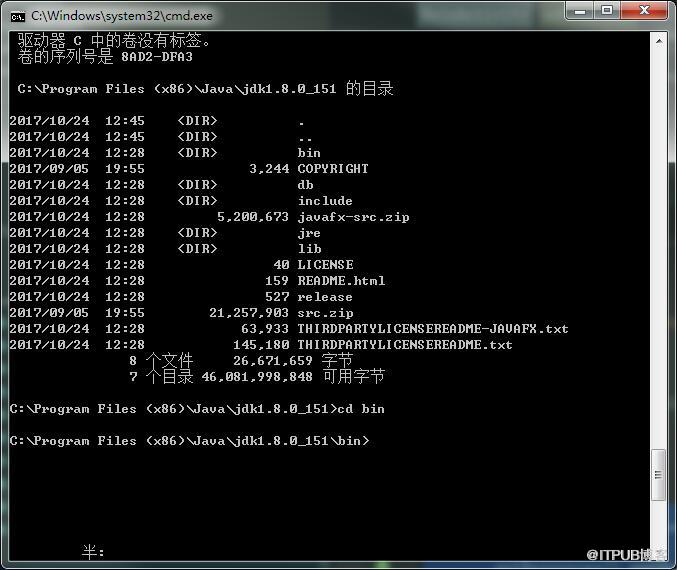The height and width of the screenshot is (570, 677).
Task: Click the final prompt ending in \bin>
Action: (x=190, y=441)
